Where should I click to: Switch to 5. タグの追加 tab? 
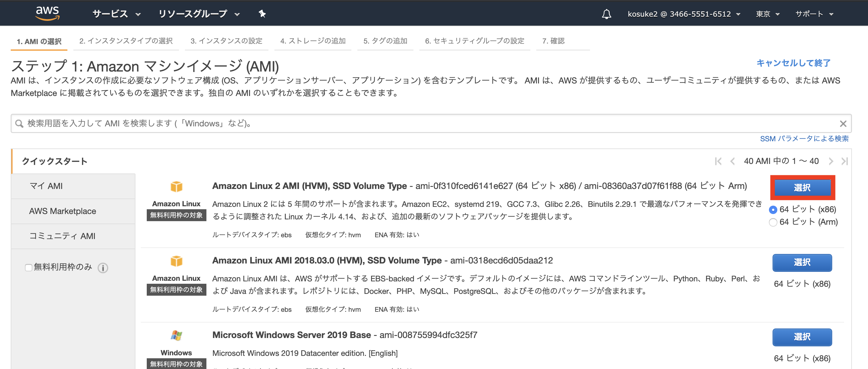click(385, 41)
